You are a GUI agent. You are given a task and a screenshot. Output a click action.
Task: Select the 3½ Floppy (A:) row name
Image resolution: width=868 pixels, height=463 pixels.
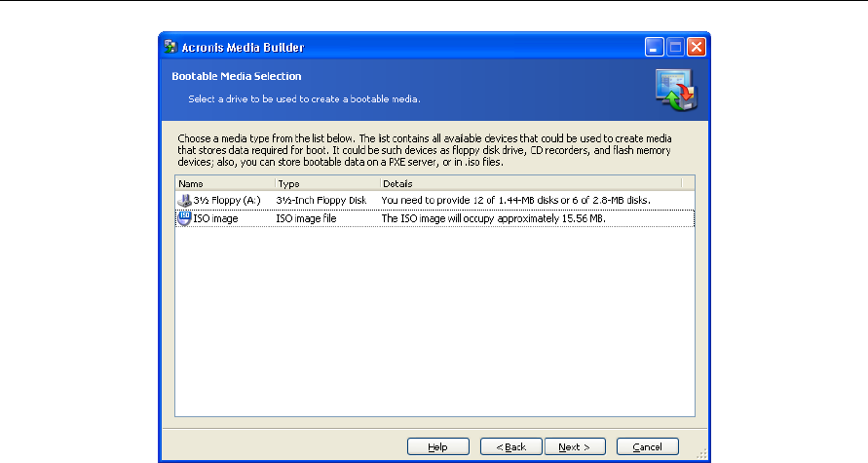pyautogui.click(x=227, y=200)
